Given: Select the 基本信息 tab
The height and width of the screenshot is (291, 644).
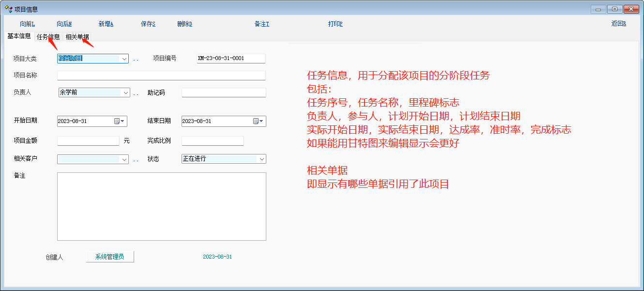Looking at the screenshot, I should click(19, 36).
